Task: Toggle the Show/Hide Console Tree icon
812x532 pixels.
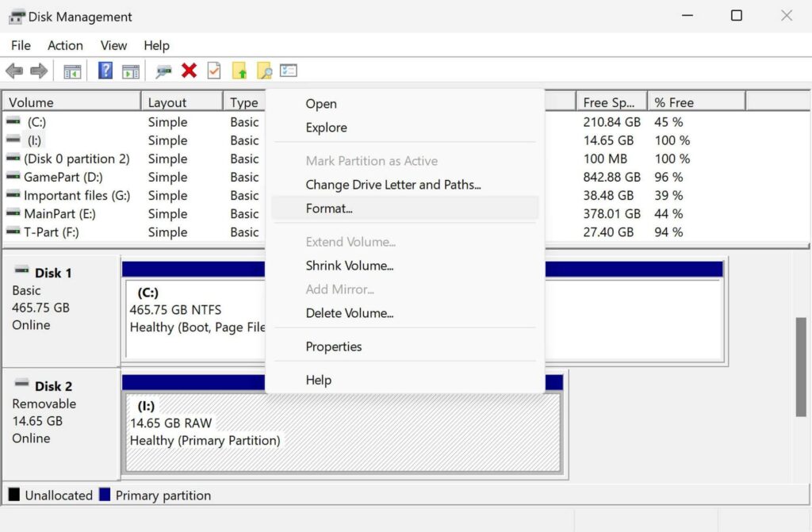Action: click(x=72, y=70)
